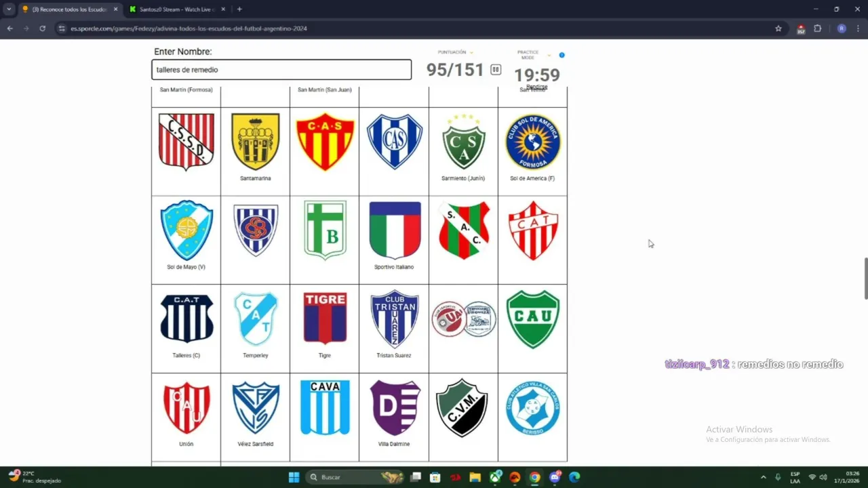Viewport: 868px width, 488px height.
Task: Select the Sol de Mayo (V) crest
Action: 186,230
